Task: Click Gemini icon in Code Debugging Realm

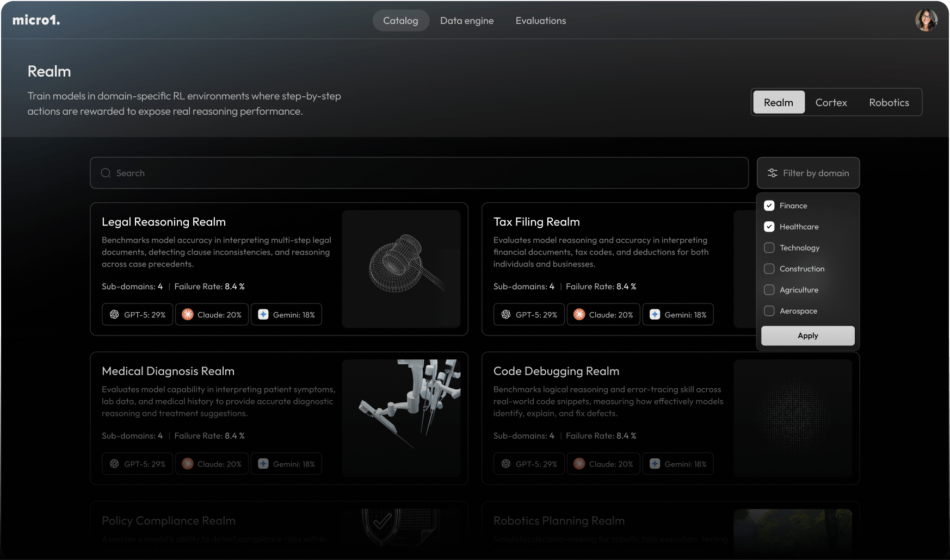Action: (x=655, y=464)
